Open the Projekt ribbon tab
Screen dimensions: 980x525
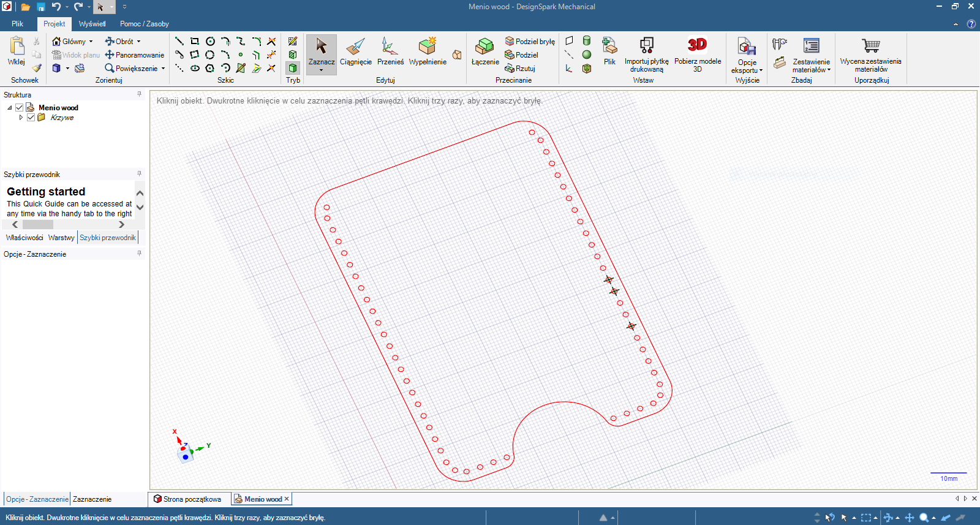point(54,24)
